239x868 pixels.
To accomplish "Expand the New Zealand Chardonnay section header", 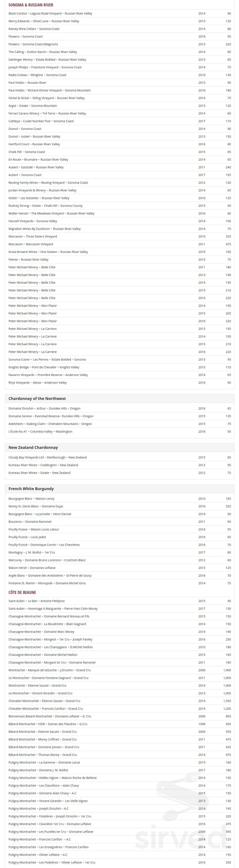I will (x=119, y=447).
